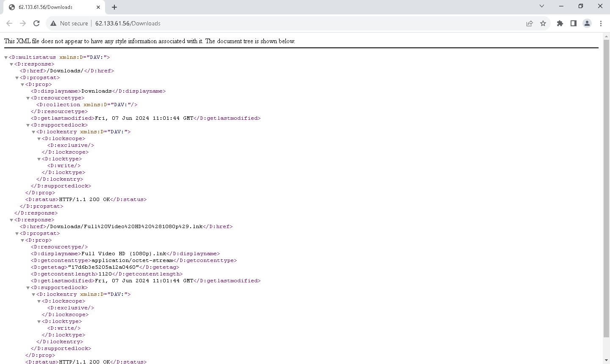Viewport: 610px width, 364px height.
Task: Click the browser Back arrow
Action: (x=9, y=23)
